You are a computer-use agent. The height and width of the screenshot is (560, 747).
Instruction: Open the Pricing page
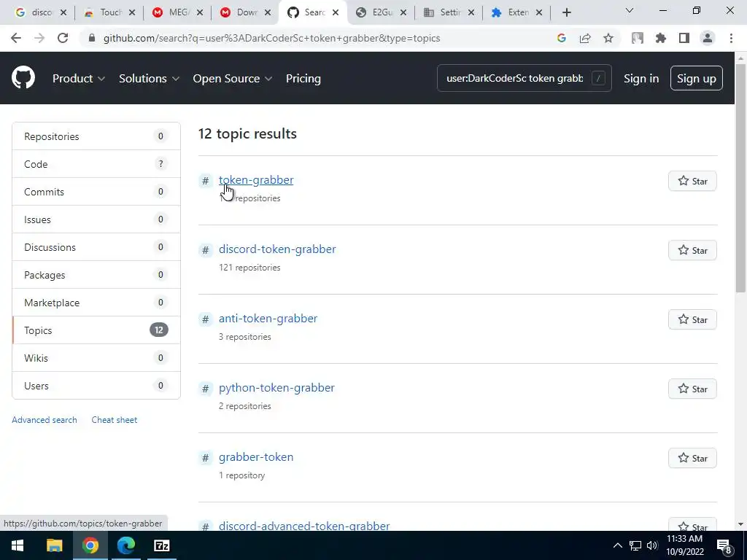303,79
